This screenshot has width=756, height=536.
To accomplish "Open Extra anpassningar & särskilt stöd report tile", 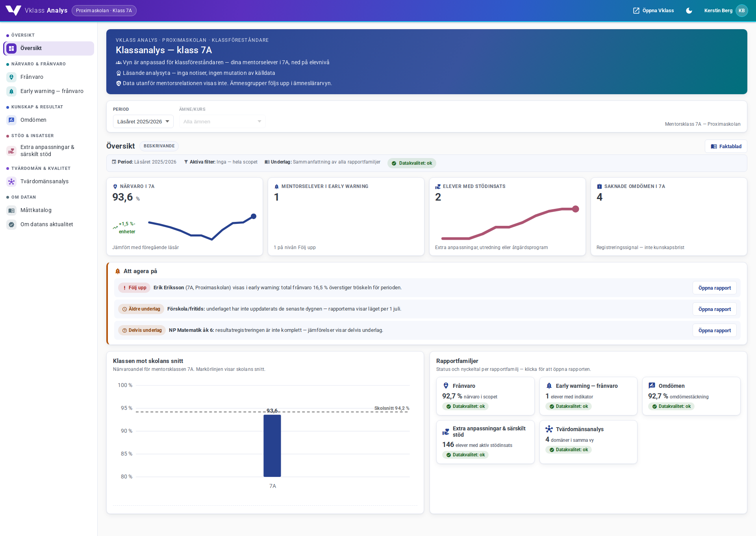I will click(485, 442).
